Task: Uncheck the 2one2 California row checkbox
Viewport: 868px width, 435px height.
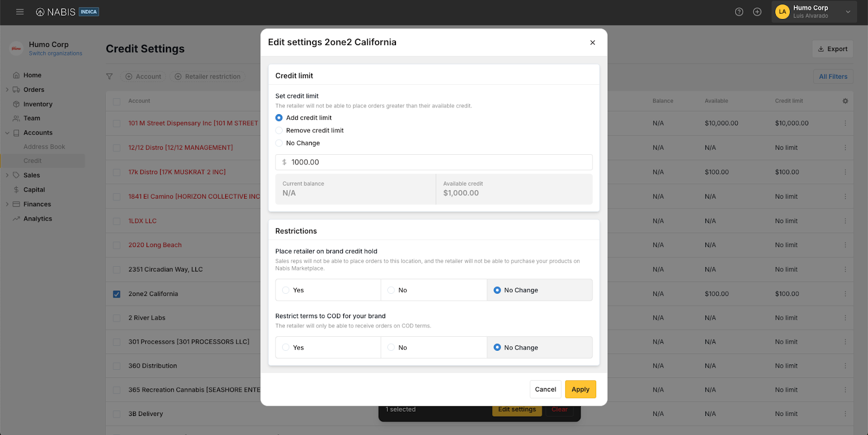Action: click(x=117, y=294)
